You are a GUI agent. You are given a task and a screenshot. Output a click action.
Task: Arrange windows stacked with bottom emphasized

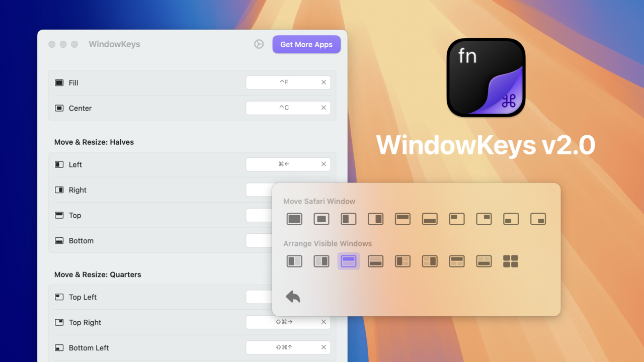point(376,261)
